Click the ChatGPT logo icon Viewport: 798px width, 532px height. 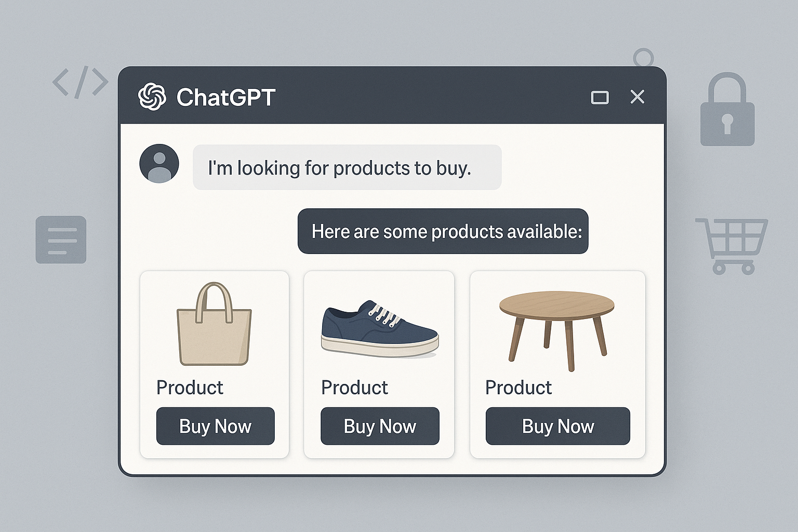click(152, 97)
